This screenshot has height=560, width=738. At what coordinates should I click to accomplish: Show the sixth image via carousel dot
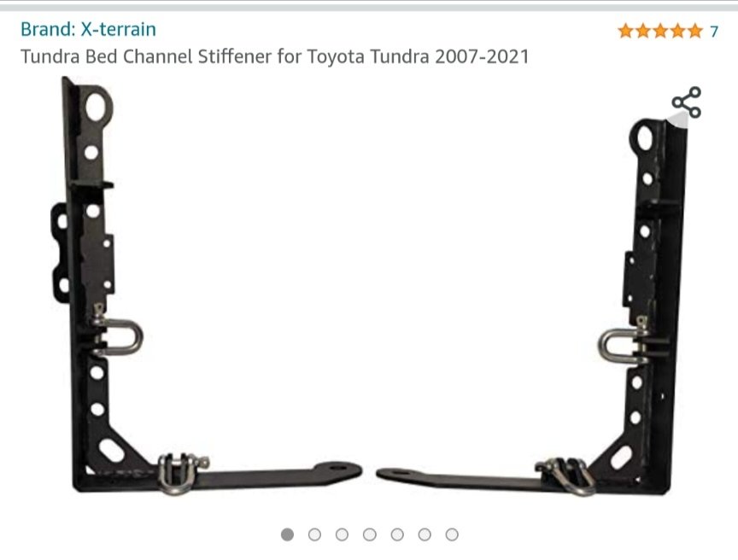click(x=425, y=534)
